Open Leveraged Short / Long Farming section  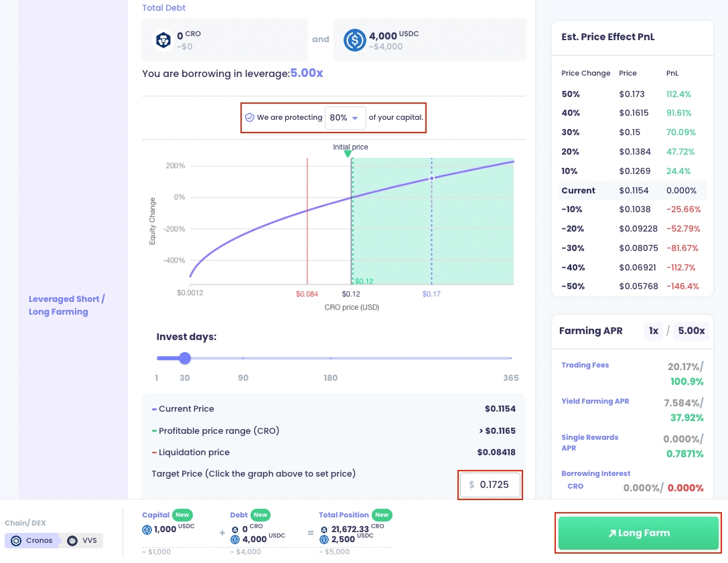[x=67, y=305]
